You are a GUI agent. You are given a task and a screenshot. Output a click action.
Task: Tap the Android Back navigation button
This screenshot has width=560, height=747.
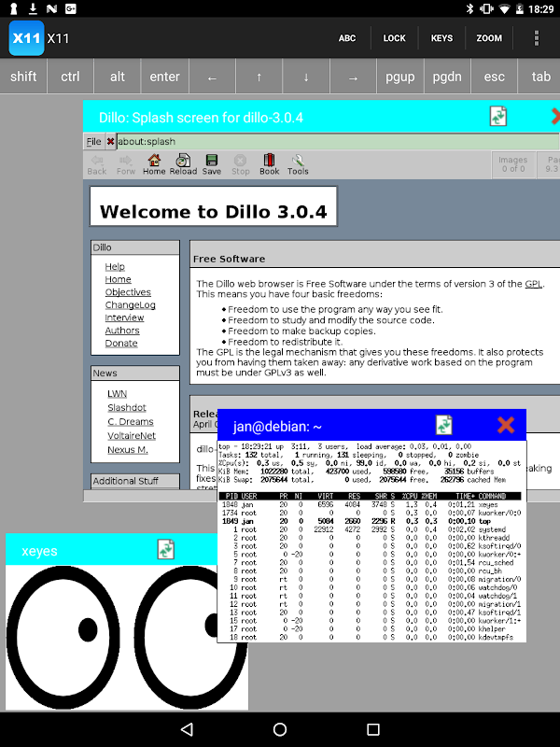187,729
